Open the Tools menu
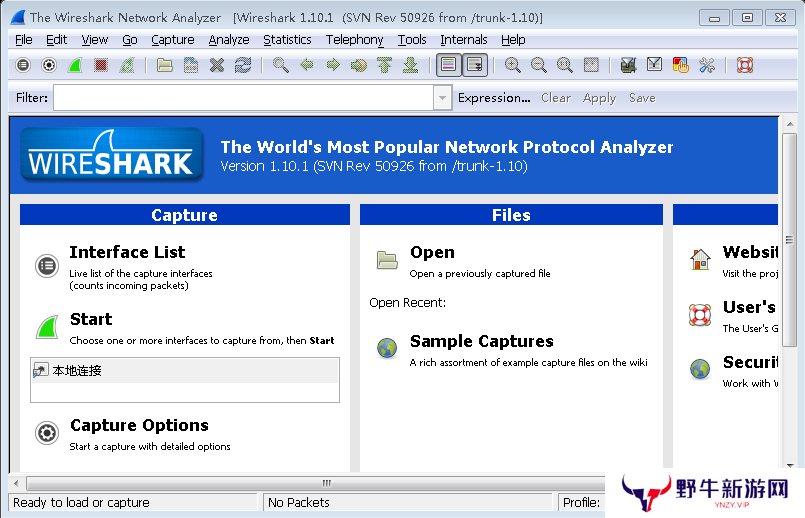Screen dimensions: 805x518 click(412, 40)
